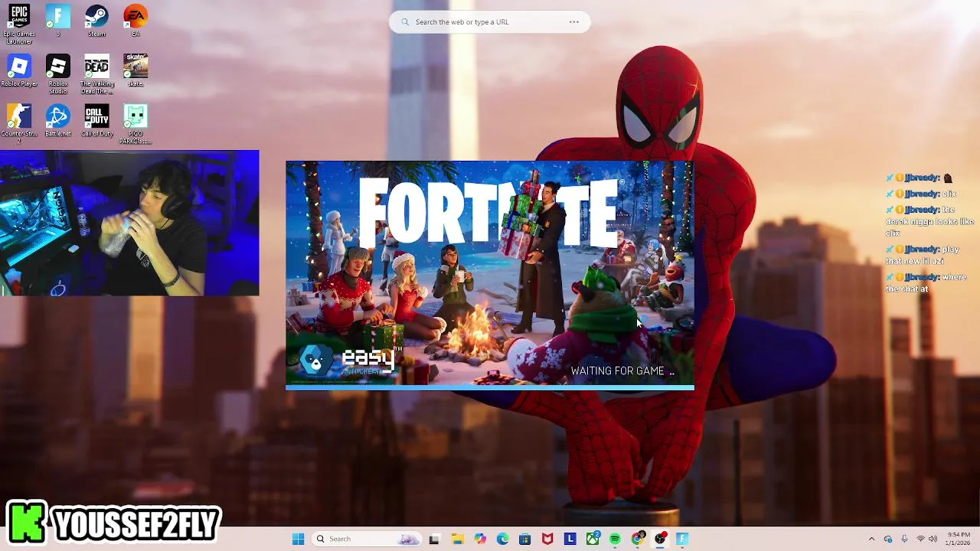Open the dark blue L app in taskbar
Screen dimensions: 980x551
coord(570,539)
